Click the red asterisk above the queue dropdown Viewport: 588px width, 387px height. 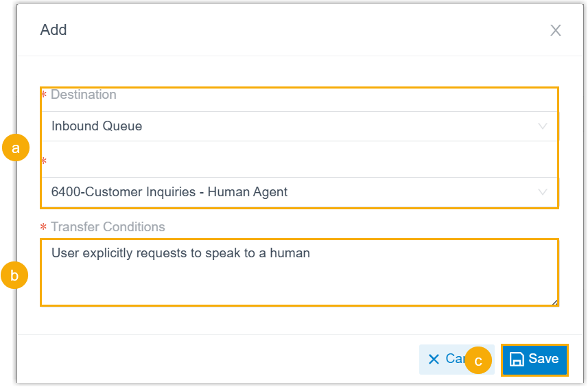pyautogui.click(x=44, y=162)
